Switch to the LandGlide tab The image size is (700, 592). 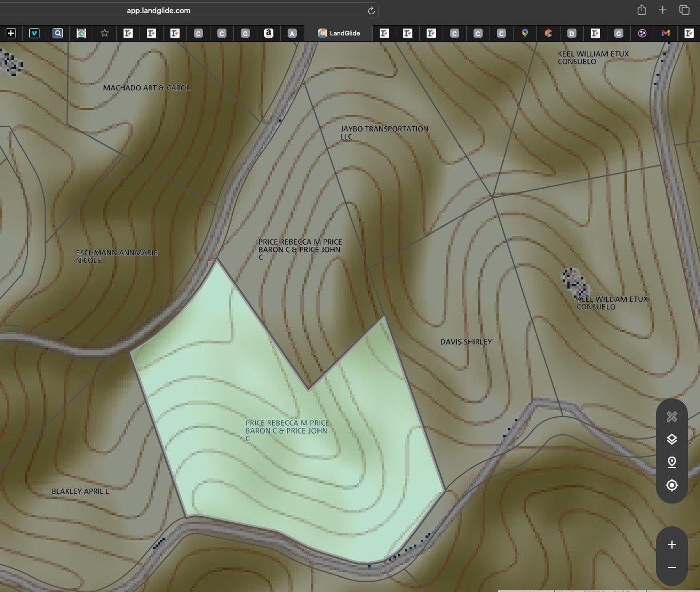(x=339, y=33)
